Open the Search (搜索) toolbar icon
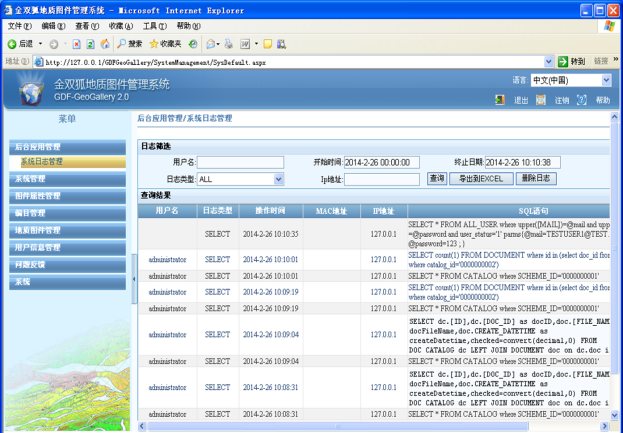Screen dimensions: 623x433 click(x=122, y=44)
